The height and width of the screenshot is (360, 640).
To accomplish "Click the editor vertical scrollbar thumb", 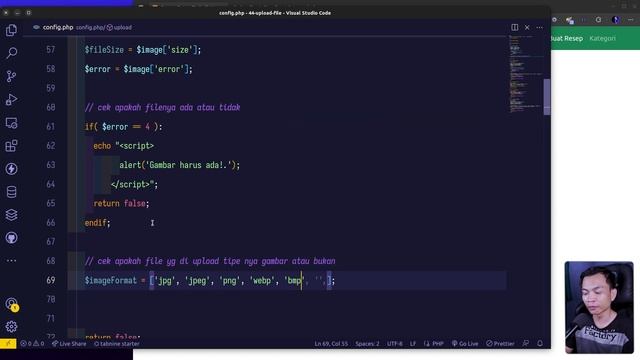I will pyautogui.click(x=547, y=97).
